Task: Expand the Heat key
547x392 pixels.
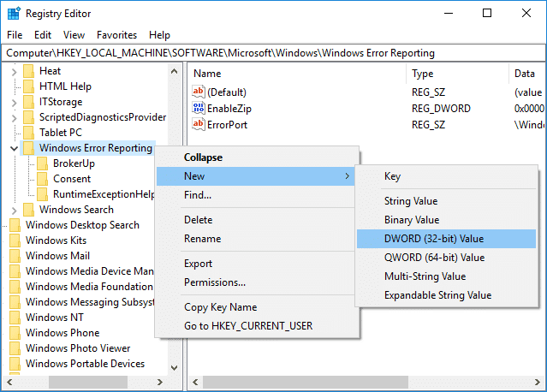Action: click(x=14, y=72)
